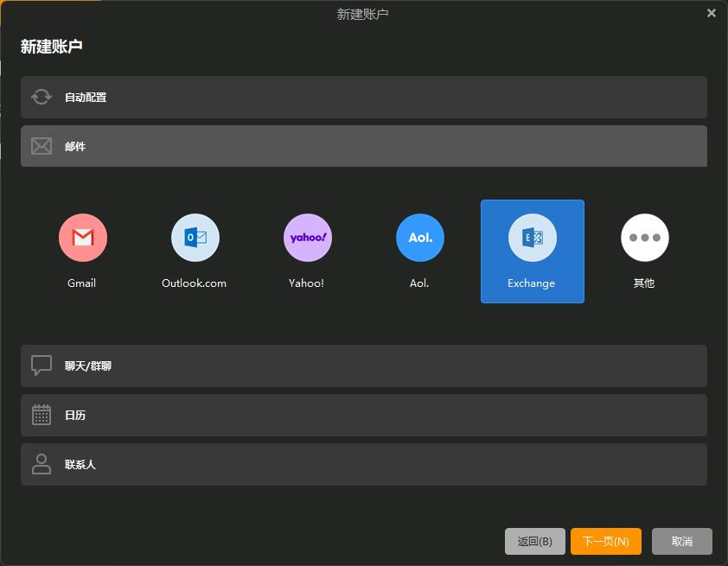The width and height of the screenshot is (728, 566).
Task: Expand the 自动配置 section
Action: click(x=364, y=97)
